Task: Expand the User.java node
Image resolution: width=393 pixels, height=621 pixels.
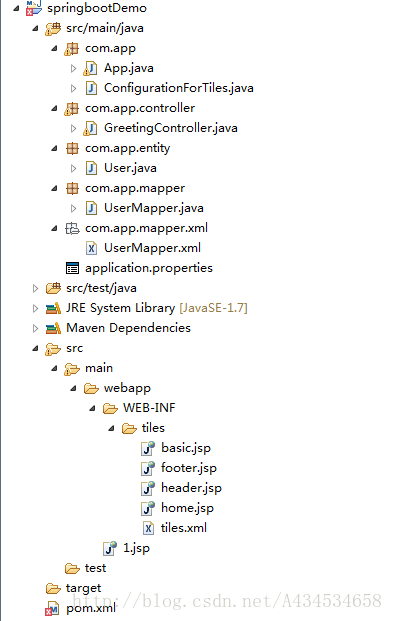Action: click(x=73, y=168)
